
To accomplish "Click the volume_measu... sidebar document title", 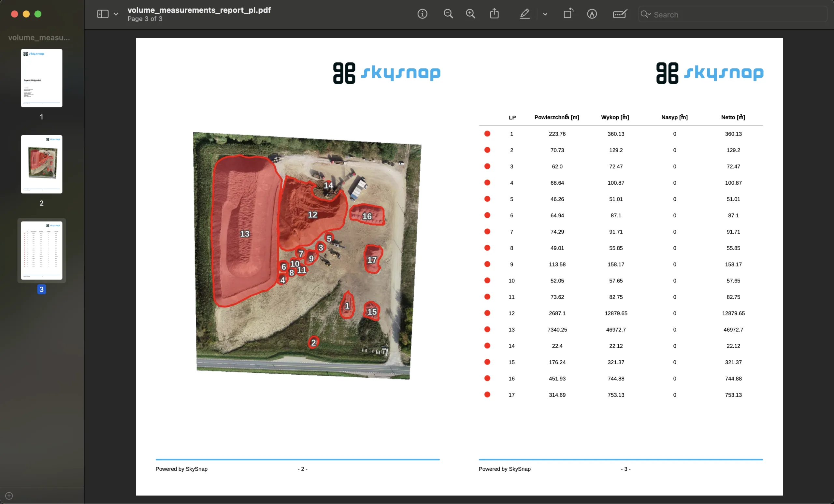I will 39,37.
